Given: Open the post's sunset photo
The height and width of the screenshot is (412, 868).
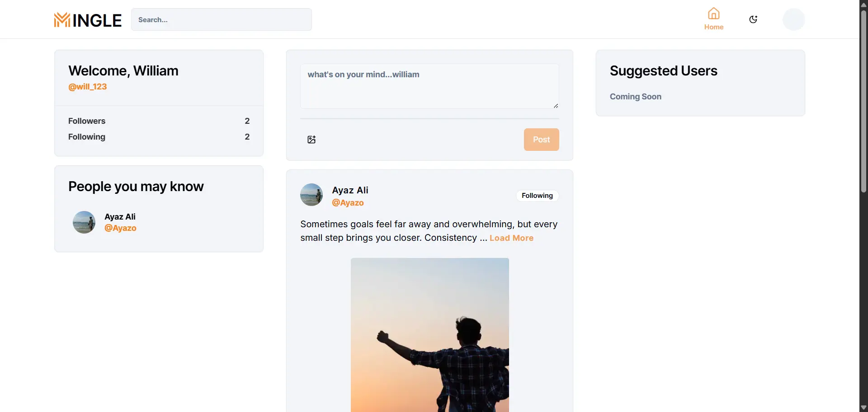Looking at the screenshot, I should pos(429,334).
